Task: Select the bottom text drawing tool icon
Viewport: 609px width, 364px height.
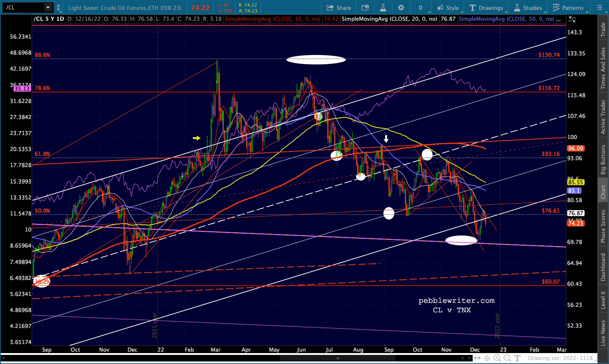Action: pos(517,359)
